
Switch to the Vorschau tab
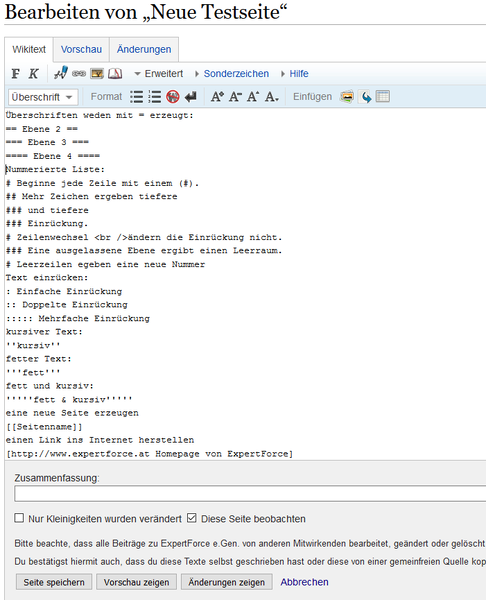tap(82, 49)
